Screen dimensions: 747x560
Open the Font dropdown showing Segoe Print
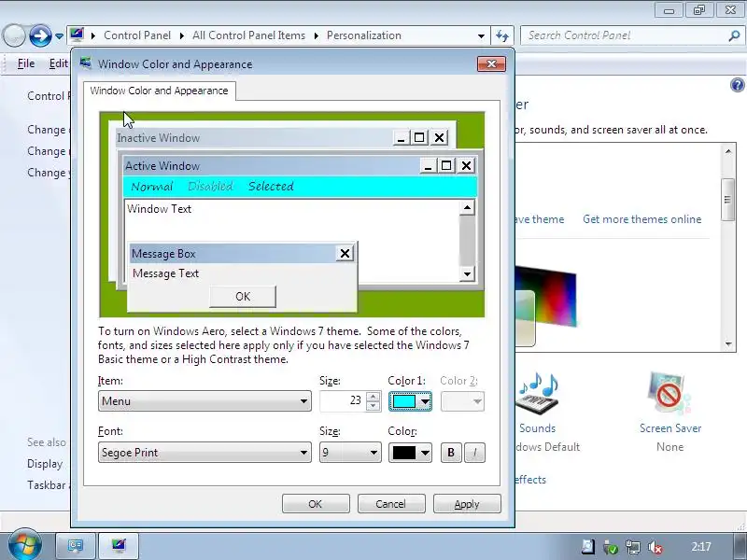(x=204, y=453)
